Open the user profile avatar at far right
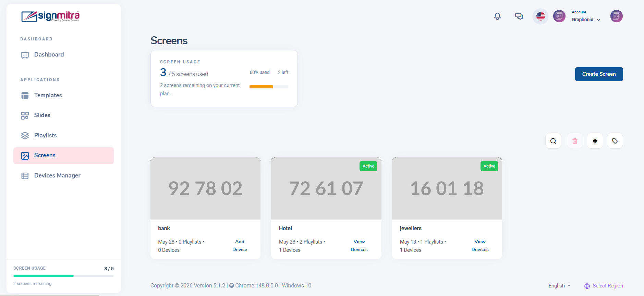 tap(616, 16)
